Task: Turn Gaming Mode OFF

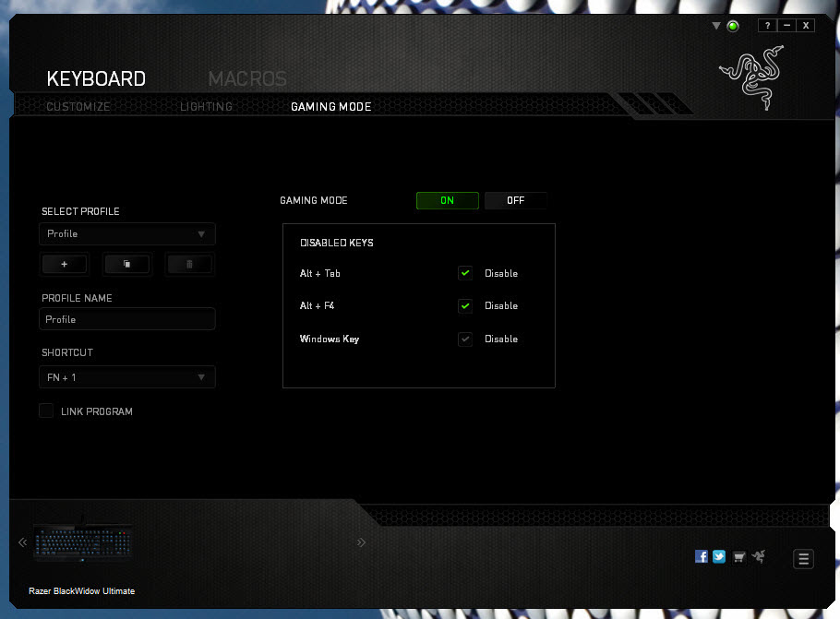Action: (515, 200)
